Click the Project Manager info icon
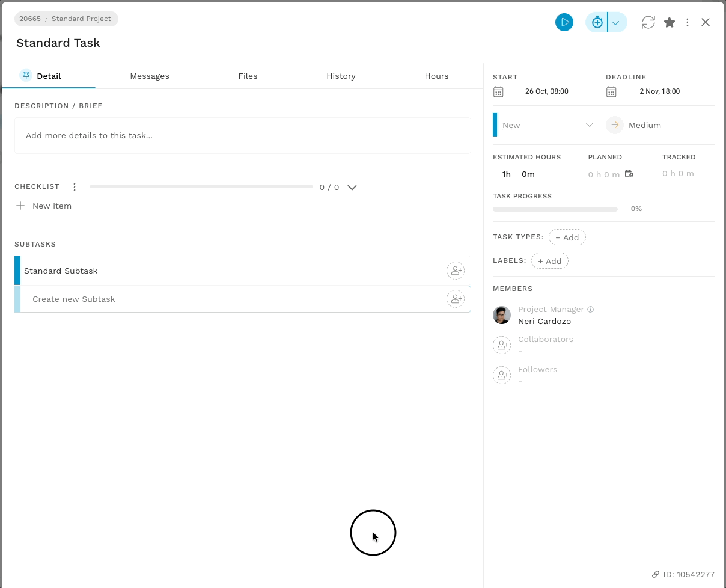726x588 pixels. pyautogui.click(x=590, y=309)
